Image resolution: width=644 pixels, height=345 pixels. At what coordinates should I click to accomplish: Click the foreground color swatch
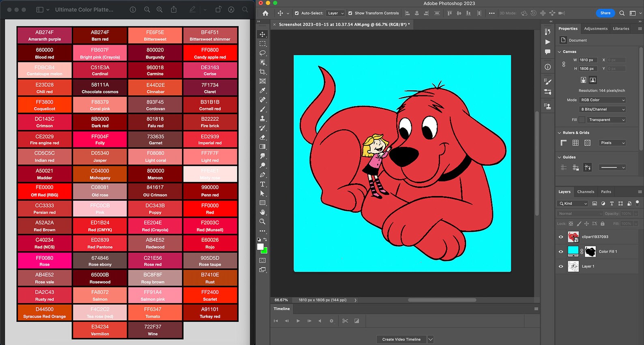coord(260,247)
